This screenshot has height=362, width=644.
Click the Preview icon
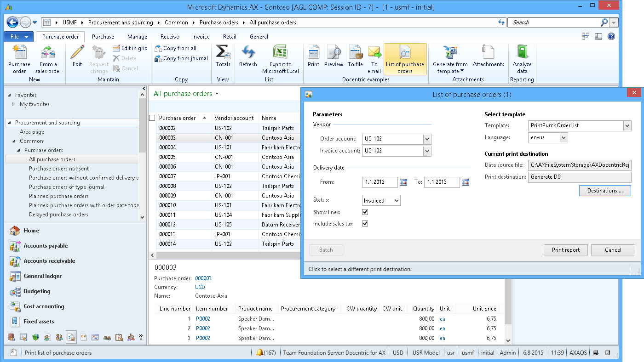click(x=333, y=52)
